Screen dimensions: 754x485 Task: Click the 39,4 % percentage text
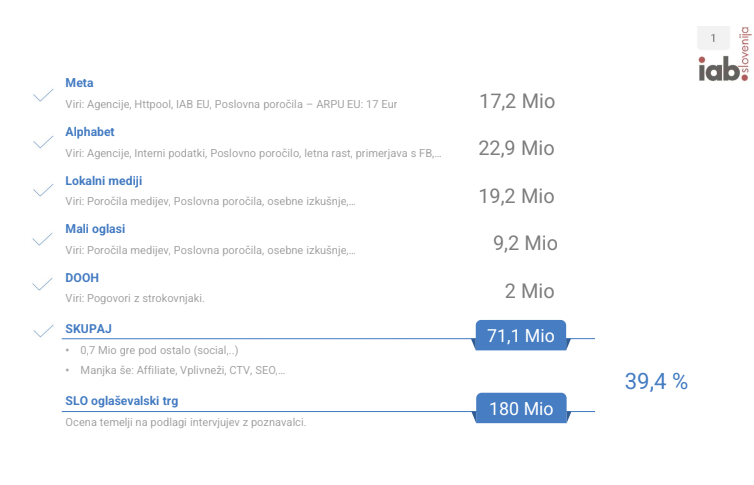[656, 381]
